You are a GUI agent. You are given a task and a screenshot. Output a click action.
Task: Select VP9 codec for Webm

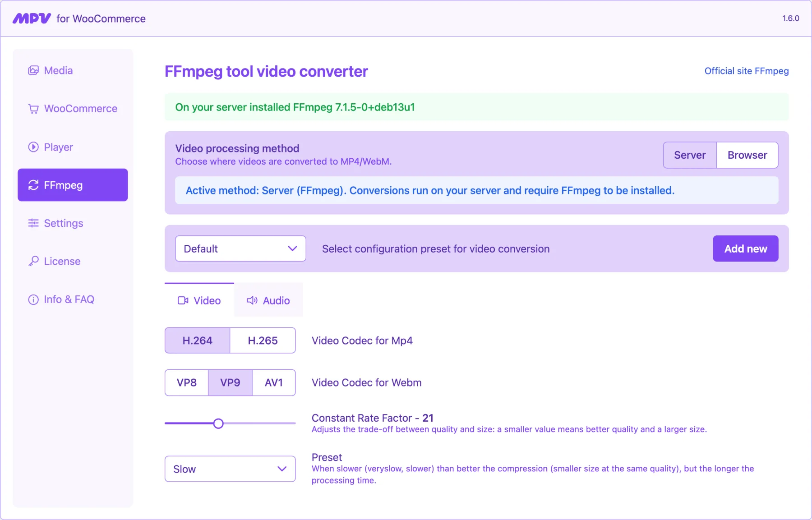tap(230, 382)
